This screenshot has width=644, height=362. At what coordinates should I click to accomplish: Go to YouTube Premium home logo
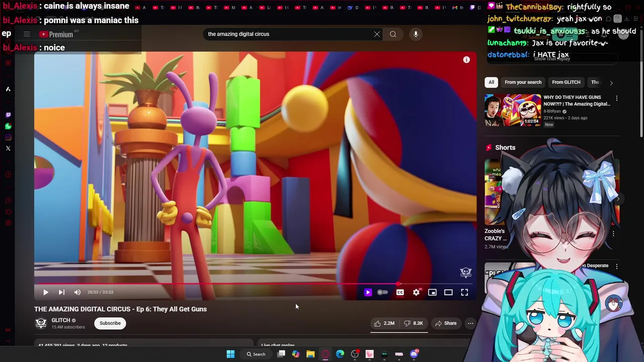(56, 34)
